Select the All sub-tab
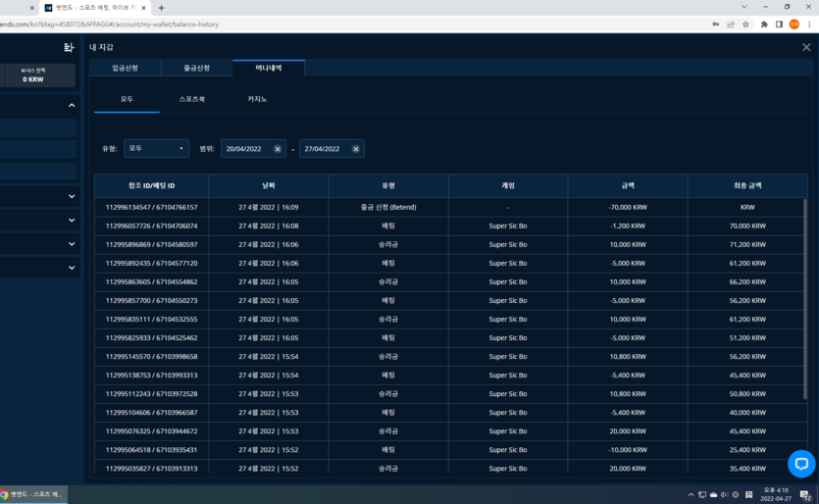 click(127, 99)
